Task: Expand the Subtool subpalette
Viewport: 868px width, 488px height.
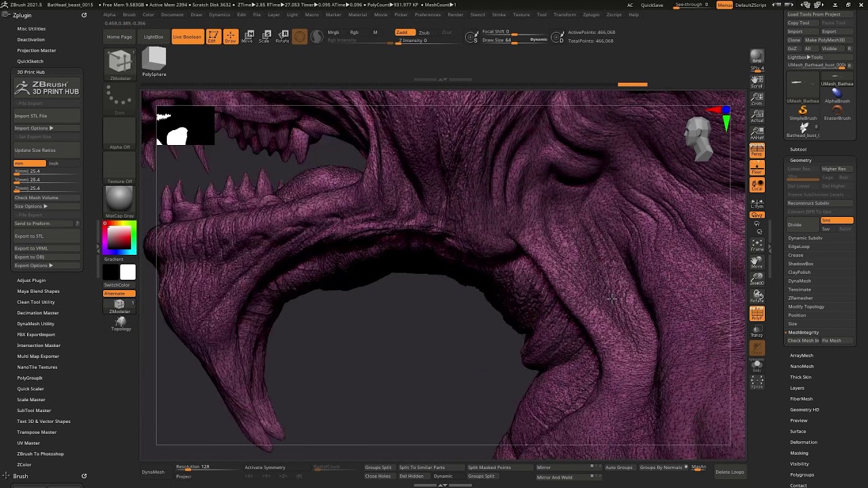Action: pos(798,149)
